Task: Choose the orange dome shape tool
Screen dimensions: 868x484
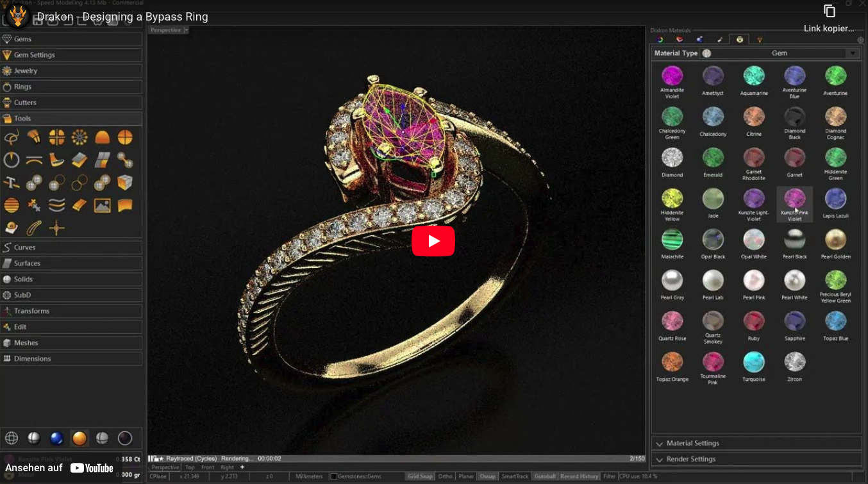Action: tap(102, 137)
